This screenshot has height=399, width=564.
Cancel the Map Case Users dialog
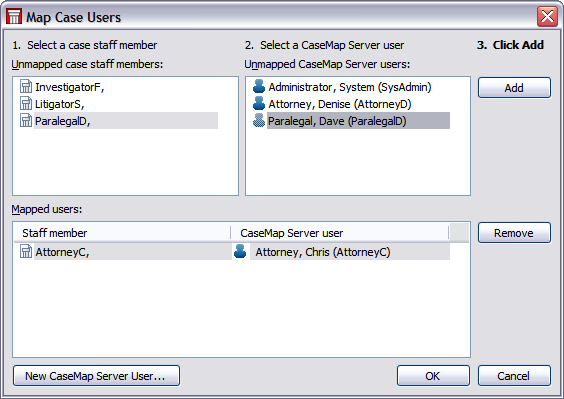point(514,376)
